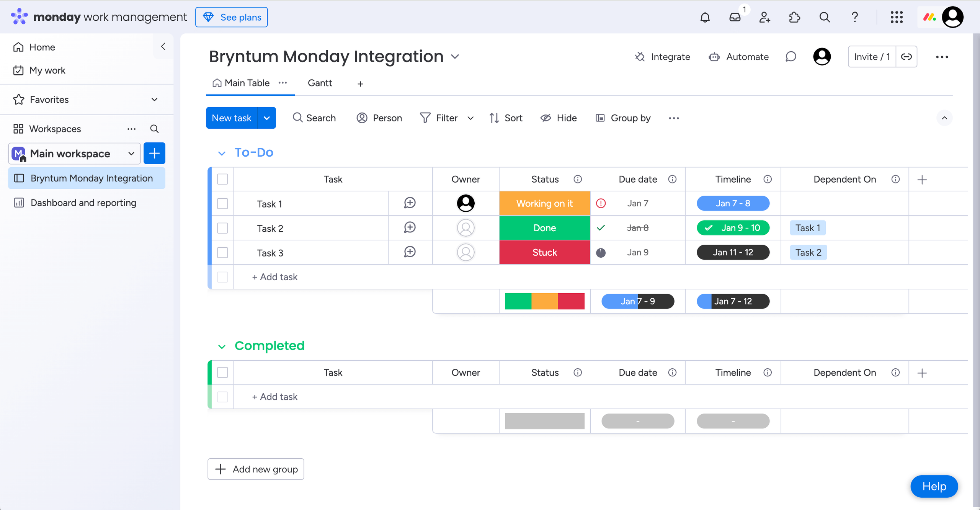Open toolbar more options three dots

[674, 118]
